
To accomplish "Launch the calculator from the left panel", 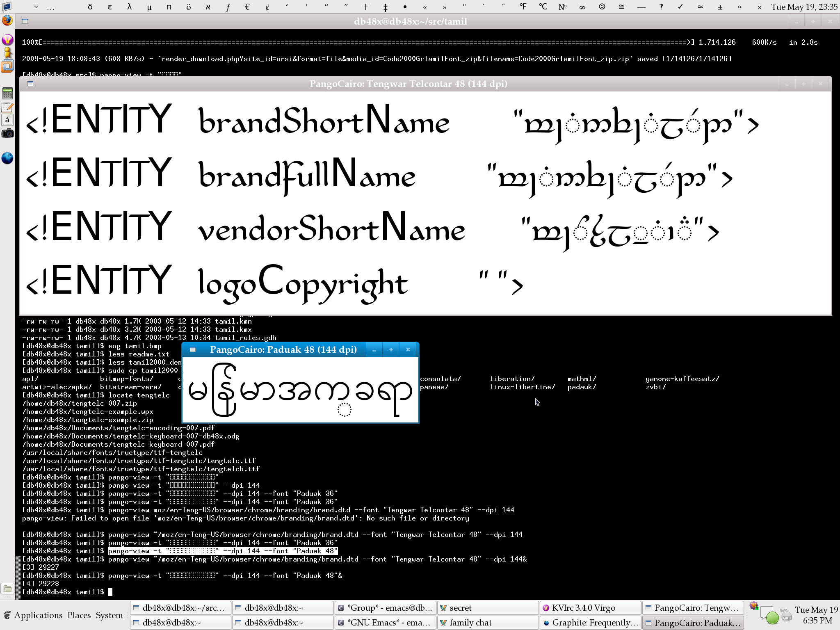I will coord(7,94).
